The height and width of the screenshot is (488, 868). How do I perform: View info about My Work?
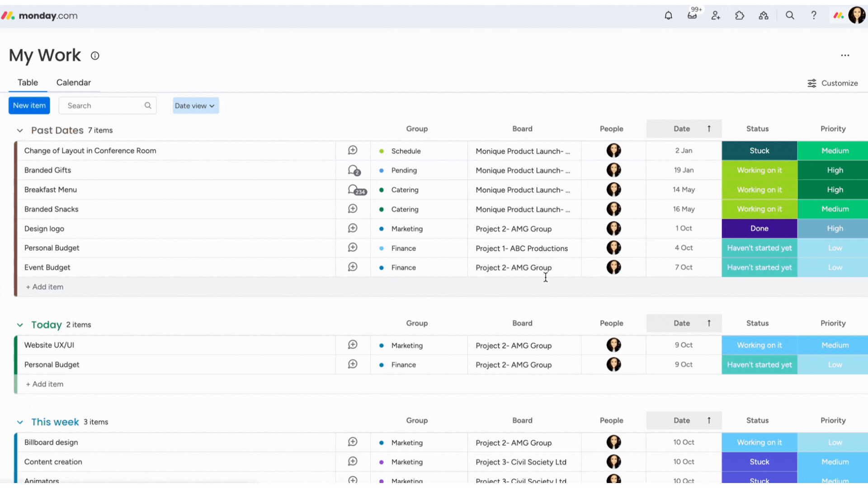click(x=95, y=56)
